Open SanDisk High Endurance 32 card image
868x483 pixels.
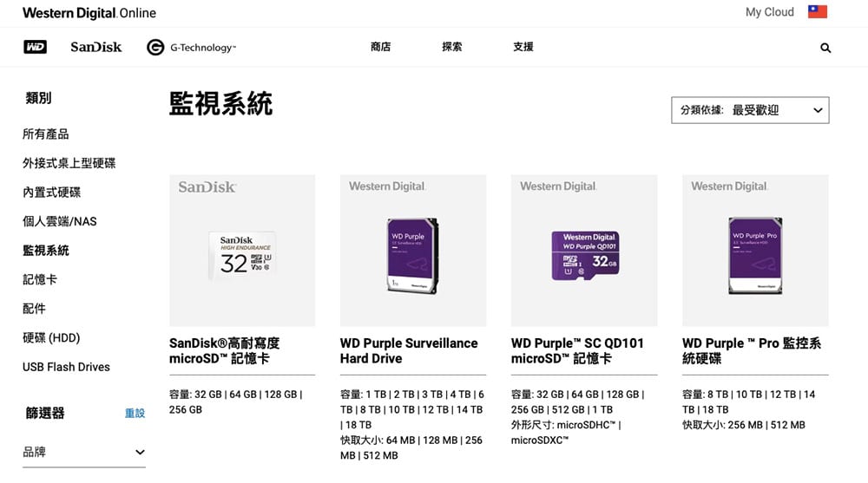pyautogui.click(x=242, y=254)
